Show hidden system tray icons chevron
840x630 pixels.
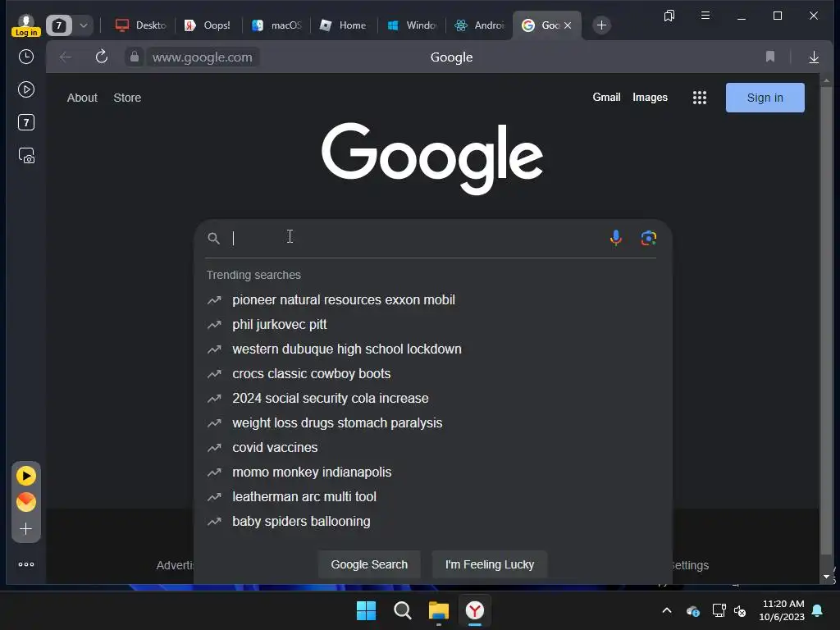click(x=667, y=610)
